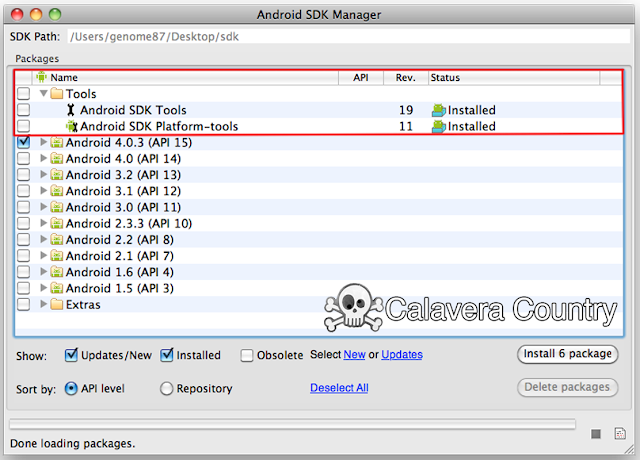This screenshot has height=460, width=640.
Task: Click the Android 2.1 (API 7) package icon
Action: pyautogui.click(x=57, y=256)
